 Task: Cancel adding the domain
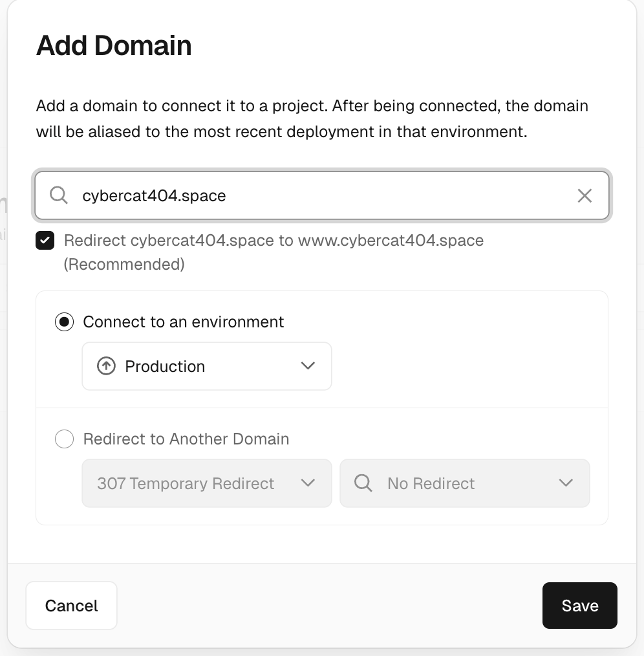coord(72,606)
